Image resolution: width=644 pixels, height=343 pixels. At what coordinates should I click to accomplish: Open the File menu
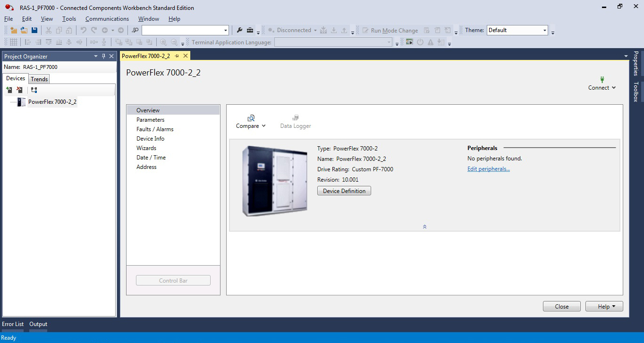pos(8,19)
